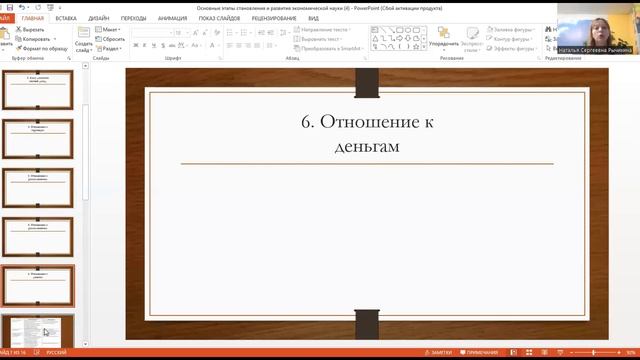640x360 pixels.
Task: Zoom out with the minus button
Action: tap(571, 352)
